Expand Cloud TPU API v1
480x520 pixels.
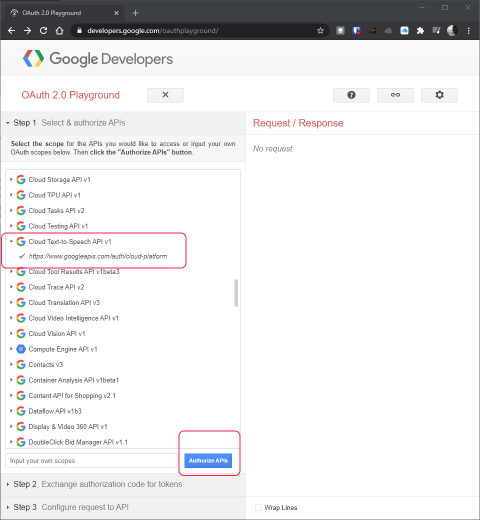(x=11, y=195)
